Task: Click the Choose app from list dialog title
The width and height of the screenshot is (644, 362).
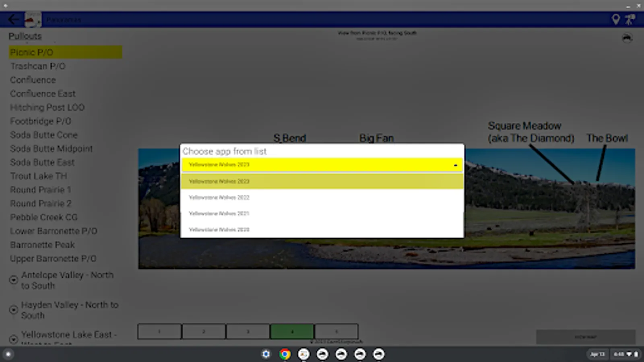Action: tap(225, 152)
